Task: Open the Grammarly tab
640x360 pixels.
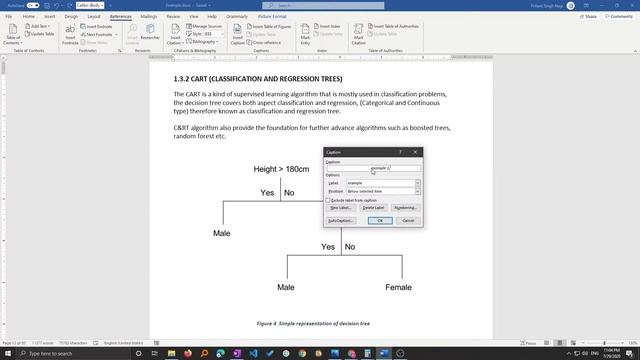Action: [237, 16]
